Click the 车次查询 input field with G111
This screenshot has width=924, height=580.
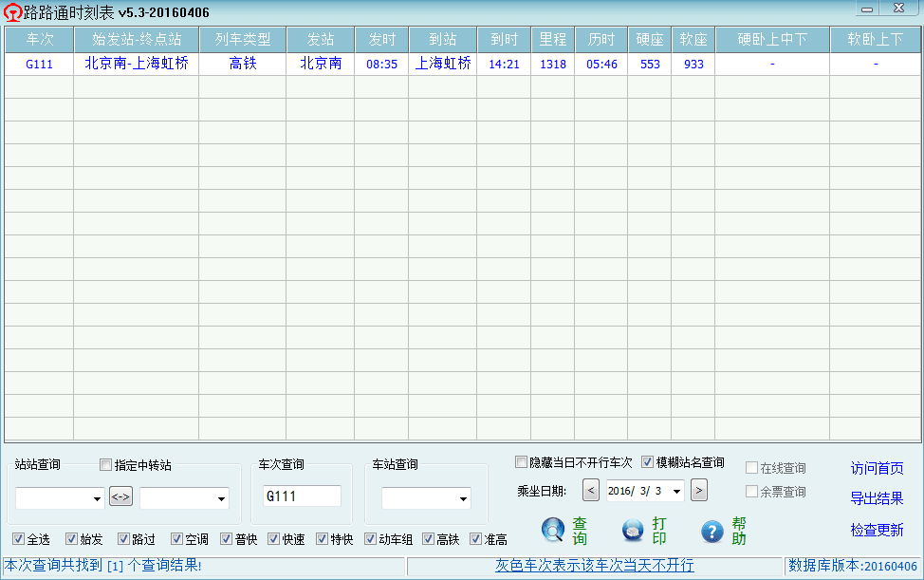pyautogui.click(x=302, y=496)
